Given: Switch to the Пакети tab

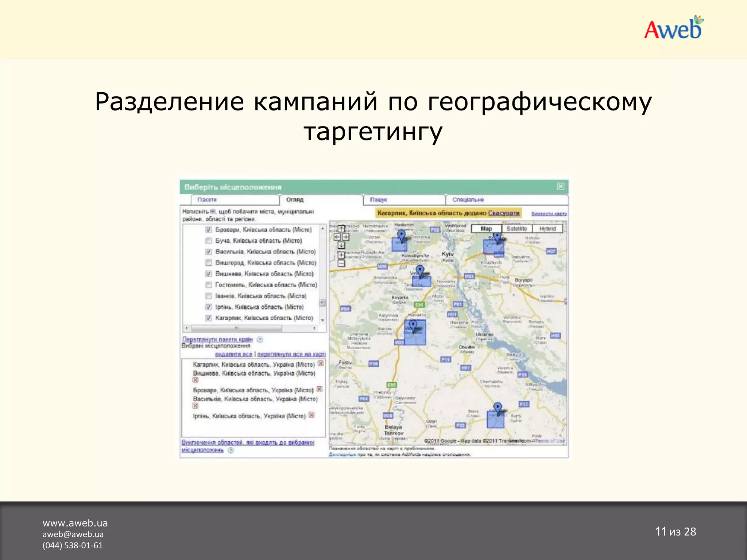Looking at the screenshot, I should (235, 200).
